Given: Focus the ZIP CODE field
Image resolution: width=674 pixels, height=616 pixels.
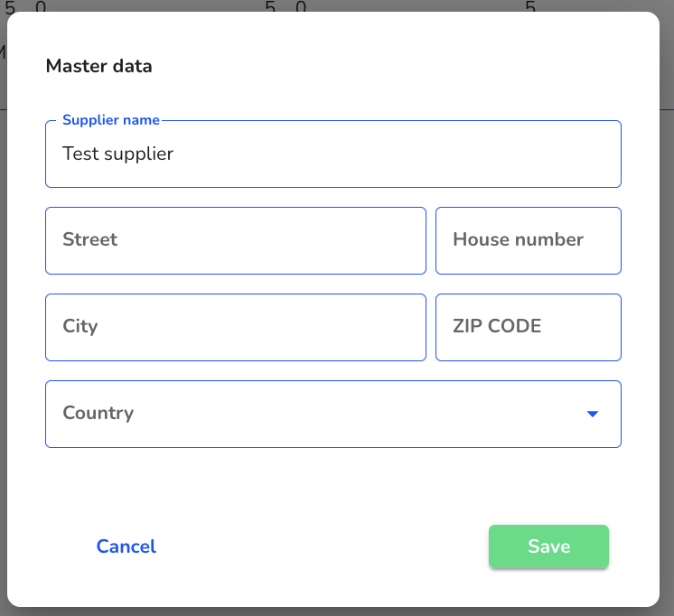Looking at the screenshot, I should pyautogui.click(x=529, y=327).
